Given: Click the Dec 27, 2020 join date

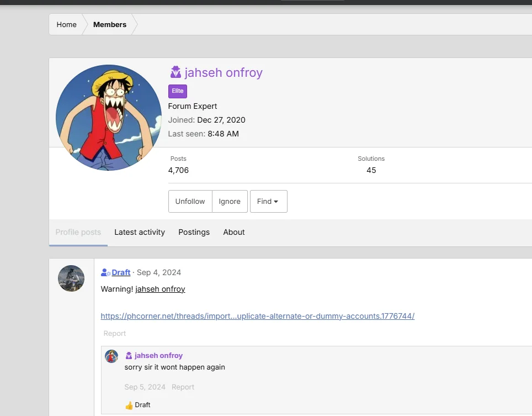Looking at the screenshot, I should pos(221,120).
